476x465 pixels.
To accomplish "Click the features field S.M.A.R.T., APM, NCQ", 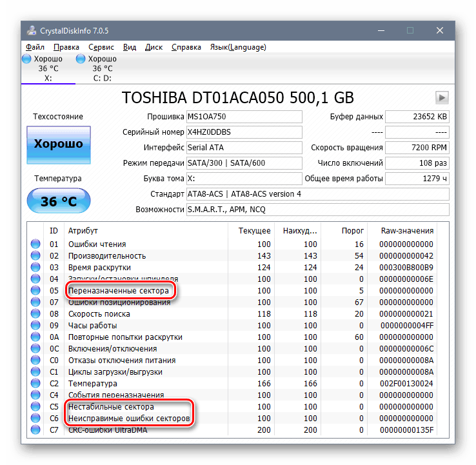I will pos(318,210).
